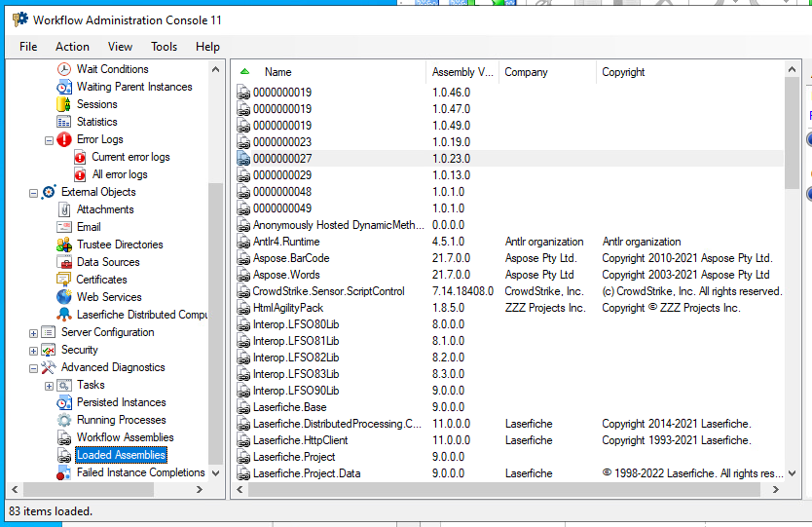Click the Workflow Assemblies icon
Screen dimensions: 812x527
(63, 437)
